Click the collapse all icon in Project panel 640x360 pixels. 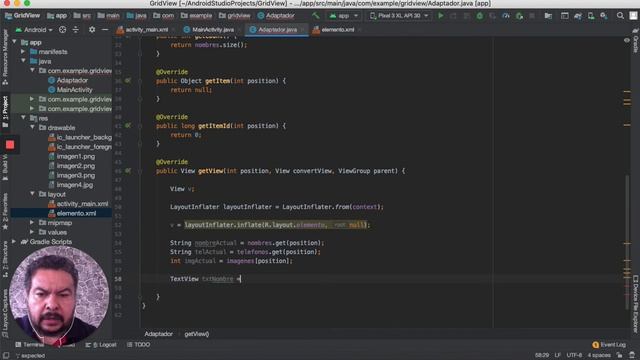(76, 30)
